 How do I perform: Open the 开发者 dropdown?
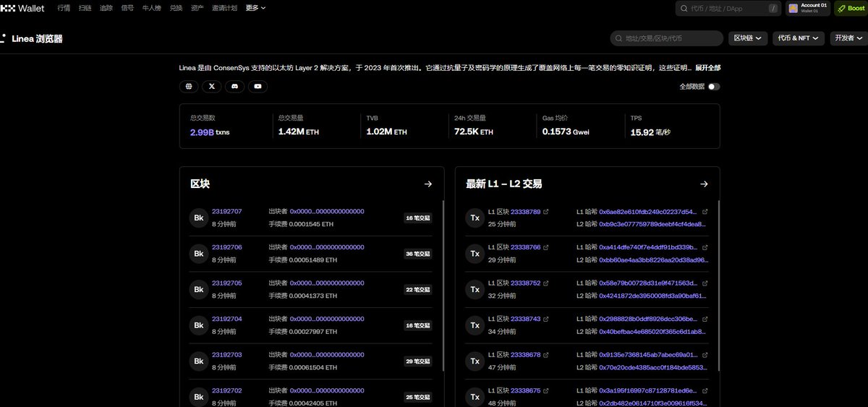click(x=848, y=38)
